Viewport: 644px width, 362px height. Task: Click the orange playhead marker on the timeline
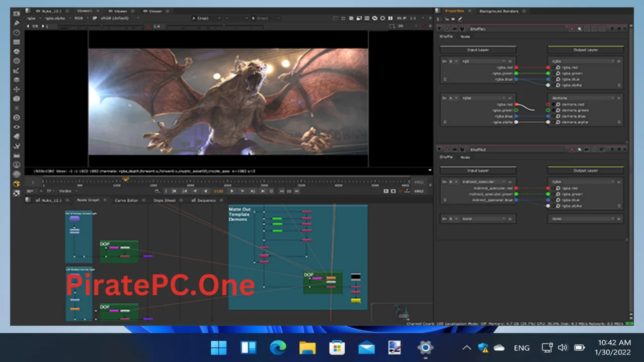click(x=126, y=179)
